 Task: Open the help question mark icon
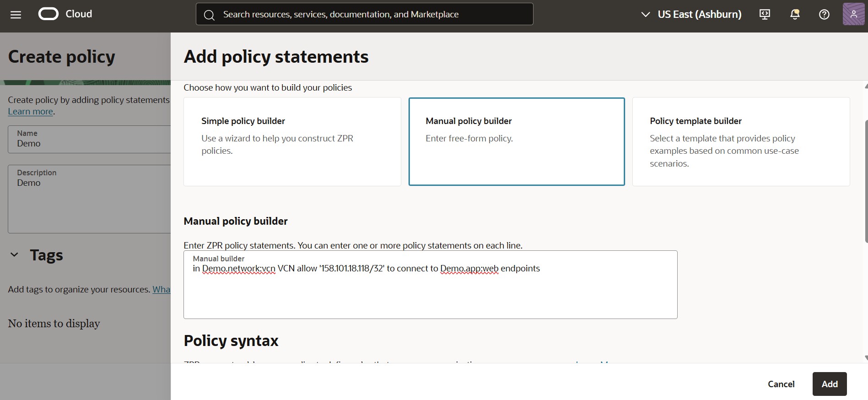coord(824,15)
